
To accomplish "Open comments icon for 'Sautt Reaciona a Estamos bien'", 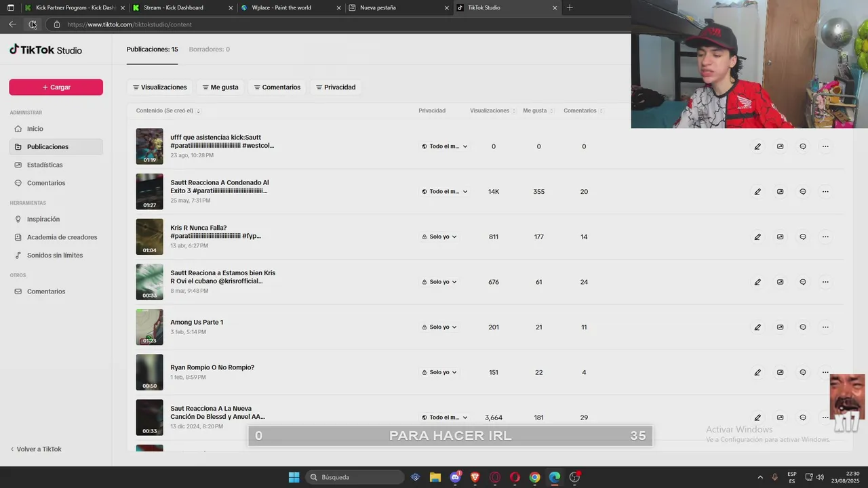I will click(803, 282).
